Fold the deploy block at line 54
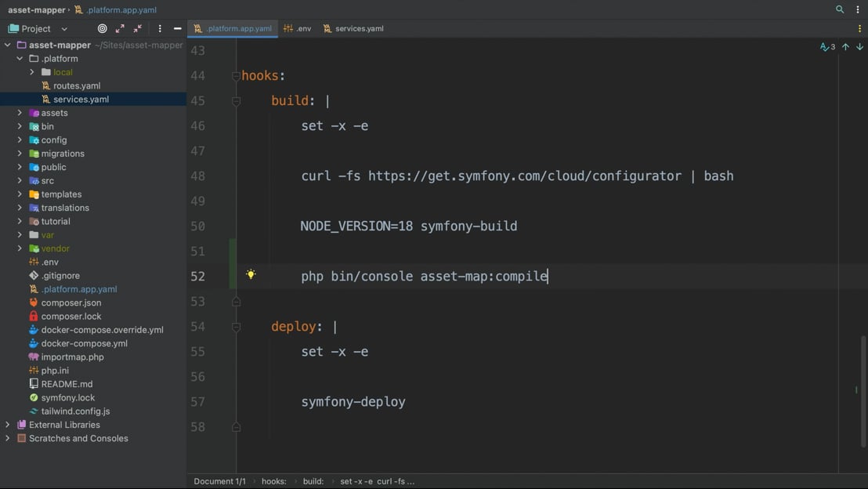Viewport: 868px width, 489px height. [236, 327]
